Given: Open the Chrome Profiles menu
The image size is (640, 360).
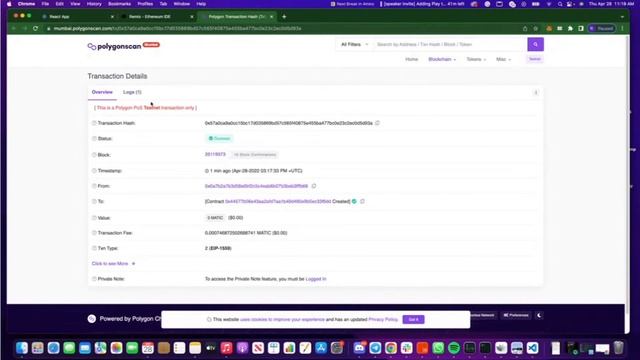Looking at the screenshot, I should tap(145, 4).
